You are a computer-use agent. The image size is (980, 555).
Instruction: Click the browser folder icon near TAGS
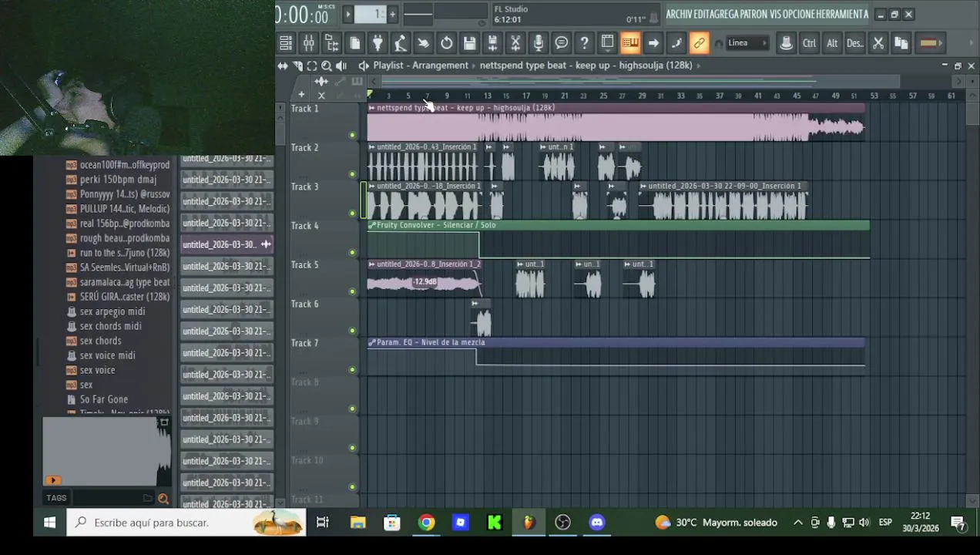click(148, 499)
